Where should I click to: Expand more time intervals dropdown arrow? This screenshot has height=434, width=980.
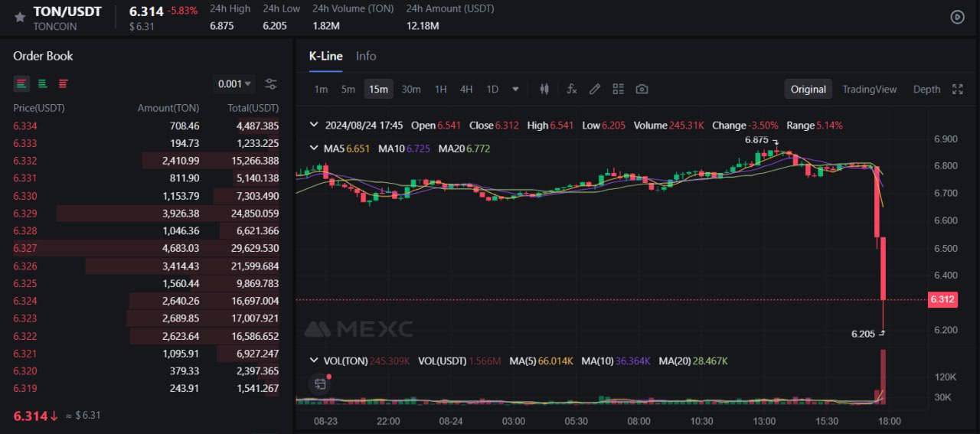point(515,89)
